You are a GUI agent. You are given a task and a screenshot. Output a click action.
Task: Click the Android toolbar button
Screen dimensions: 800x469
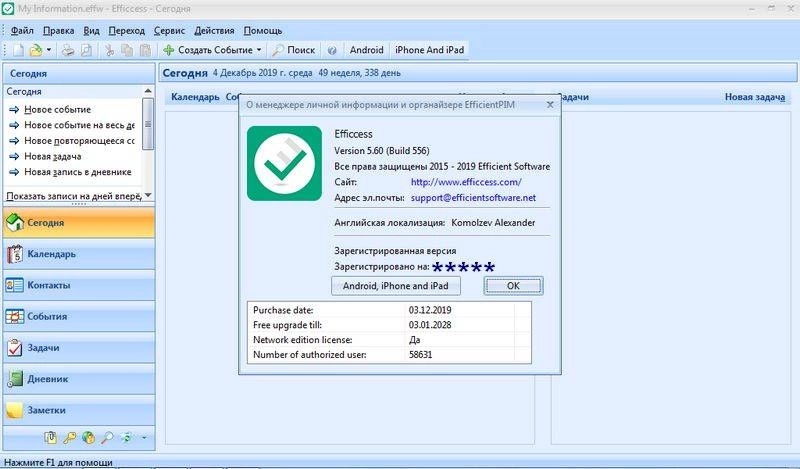[366, 50]
